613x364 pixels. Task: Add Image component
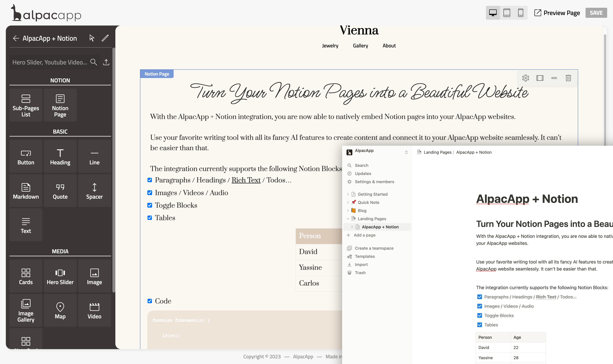(95, 276)
